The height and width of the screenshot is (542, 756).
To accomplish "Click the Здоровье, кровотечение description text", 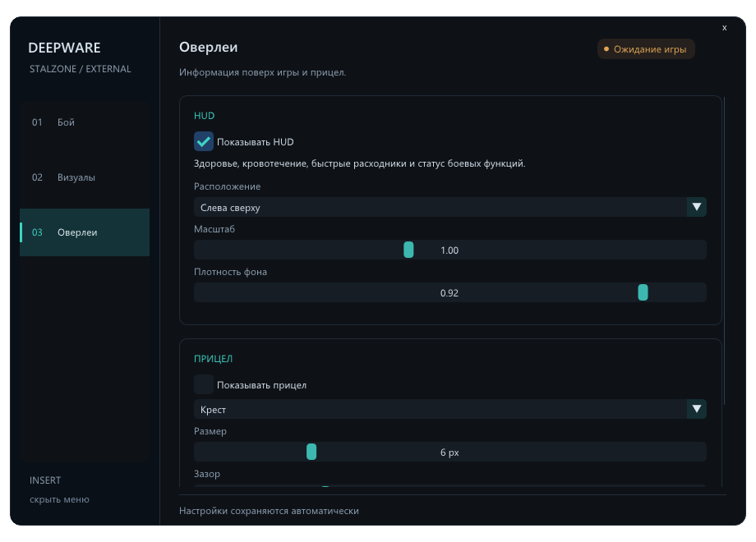I will tap(360, 163).
